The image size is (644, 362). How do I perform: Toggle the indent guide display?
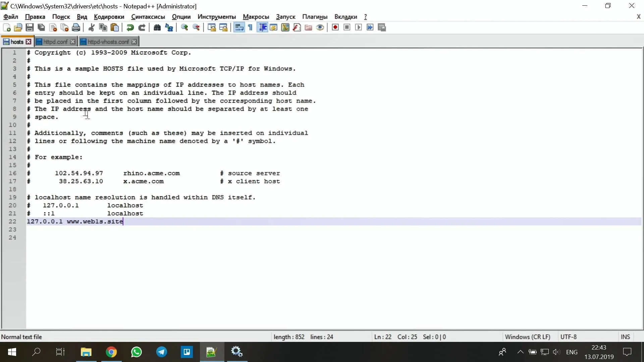coord(263,27)
